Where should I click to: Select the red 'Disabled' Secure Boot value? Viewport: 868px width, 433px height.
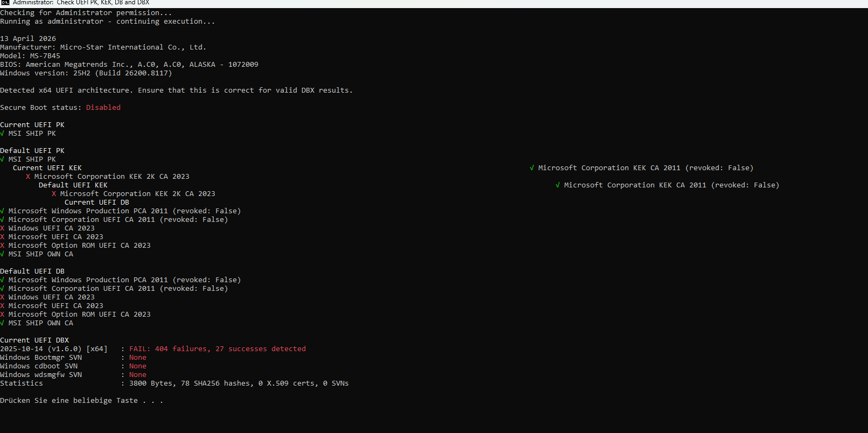click(103, 108)
